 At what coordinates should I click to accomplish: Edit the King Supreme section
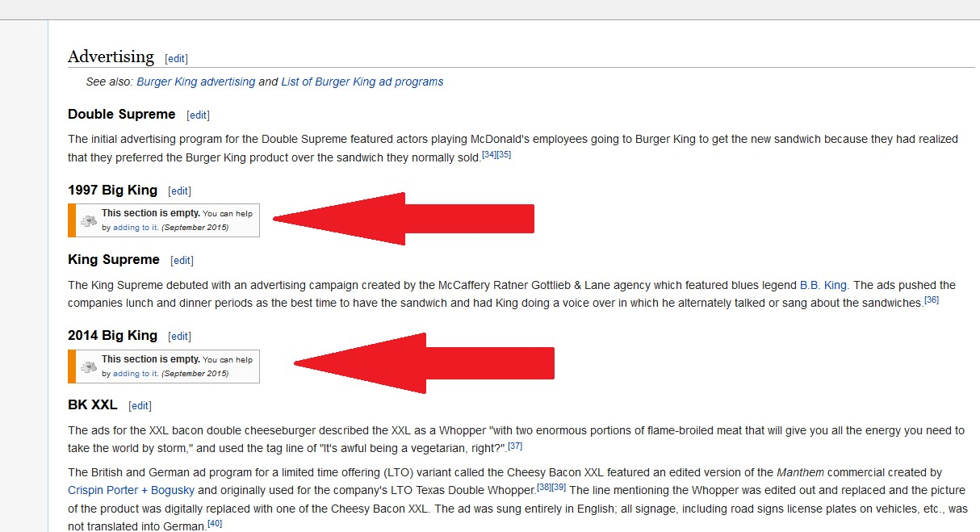pos(182,261)
